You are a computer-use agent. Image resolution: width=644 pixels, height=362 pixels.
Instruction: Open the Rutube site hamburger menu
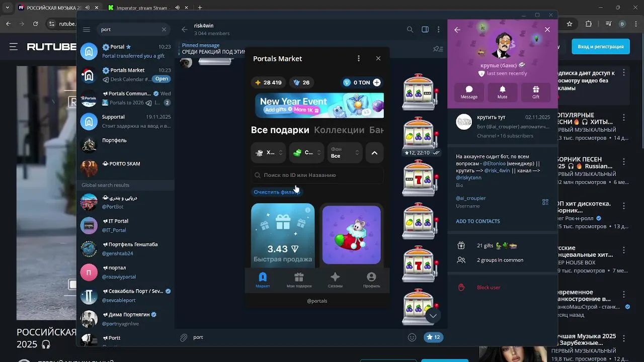[14, 47]
